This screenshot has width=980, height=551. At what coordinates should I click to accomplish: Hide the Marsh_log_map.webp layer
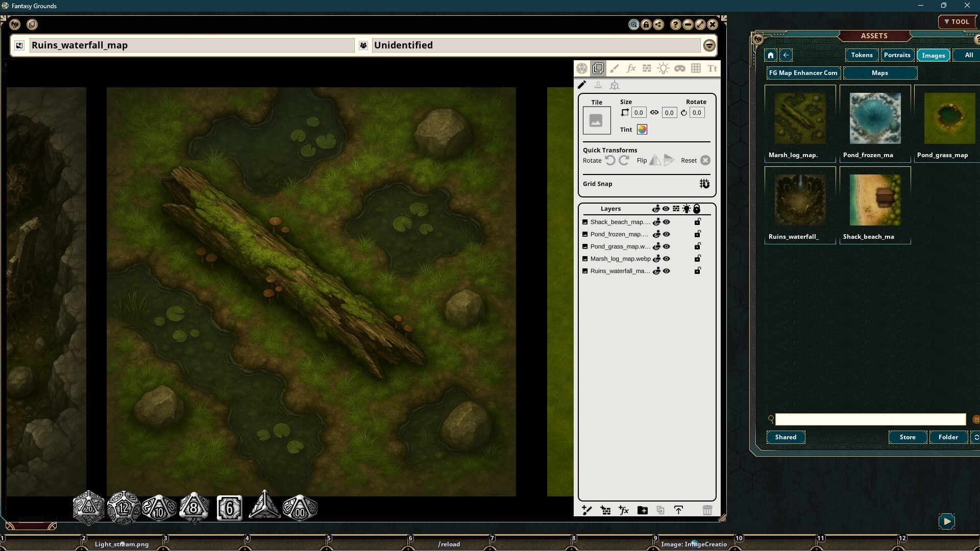point(666,259)
